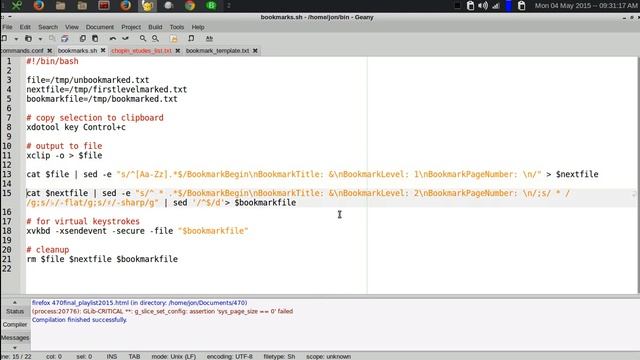Click 'rm $file $nextfile $bookmarkfile' line
Image resolution: width=640 pixels, height=360 pixels.
point(102,259)
